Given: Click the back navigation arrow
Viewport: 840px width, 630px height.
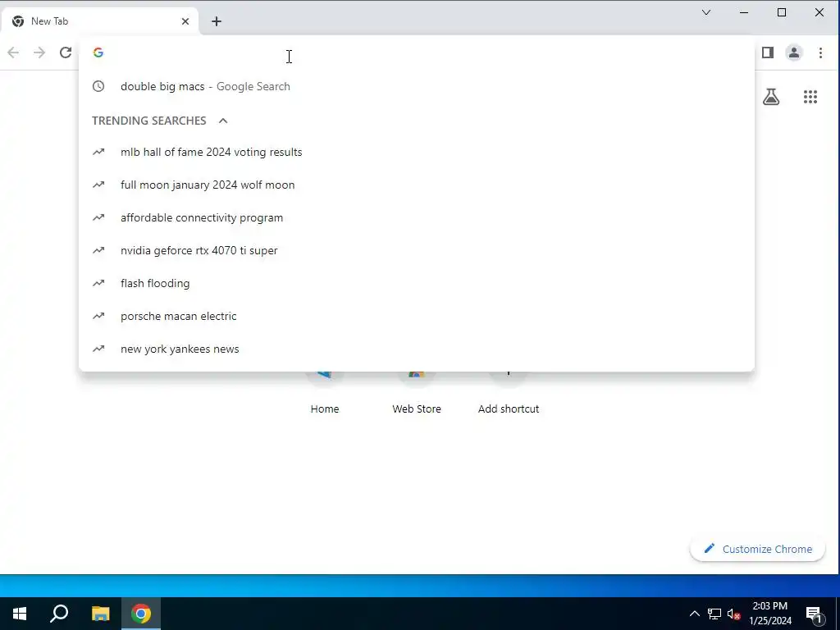Looking at the screenshot, I should (x=13, y=52).
